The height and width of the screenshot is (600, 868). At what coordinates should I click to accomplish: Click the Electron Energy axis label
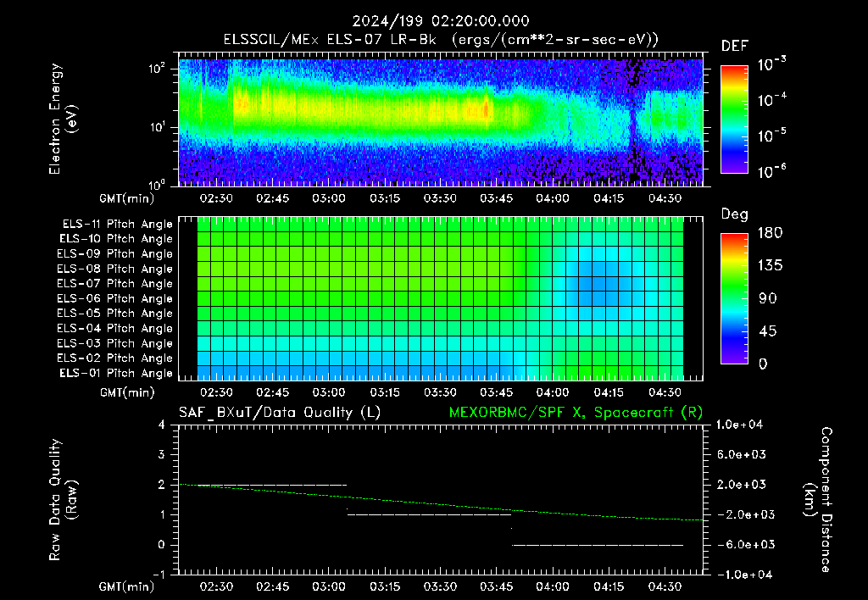click(x=63, y=119)
